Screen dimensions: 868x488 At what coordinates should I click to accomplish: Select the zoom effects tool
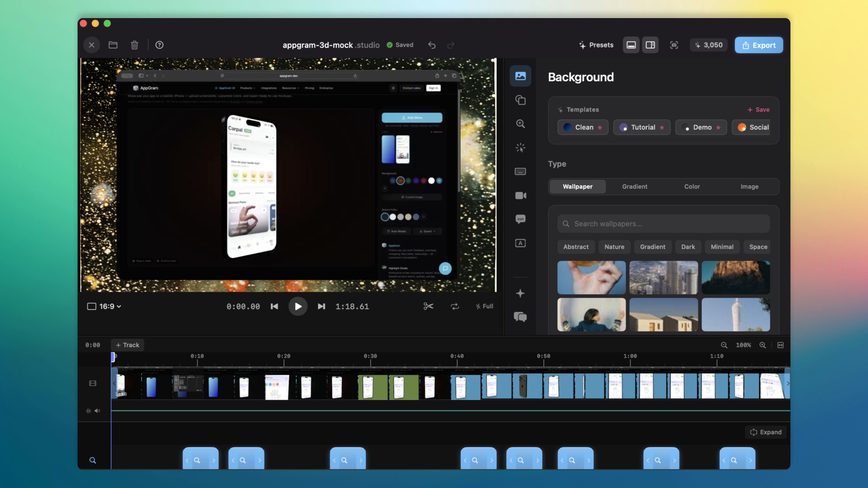click(x=520, y=124)
